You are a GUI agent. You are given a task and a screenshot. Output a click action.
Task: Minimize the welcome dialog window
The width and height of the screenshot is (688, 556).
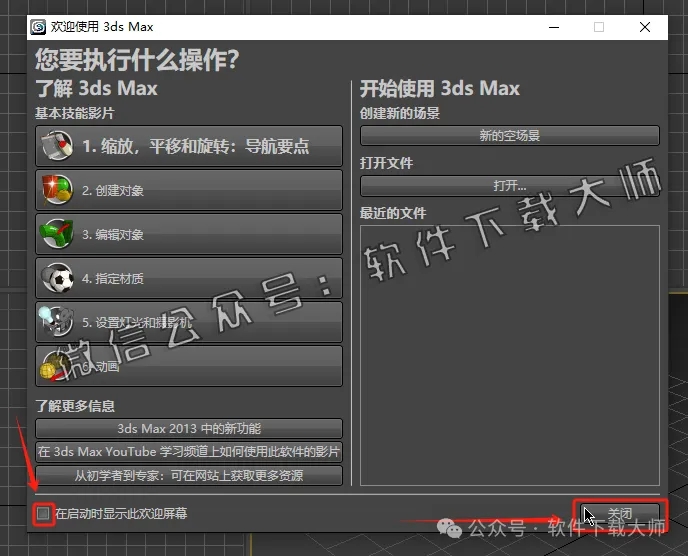[x=554, y=27]
